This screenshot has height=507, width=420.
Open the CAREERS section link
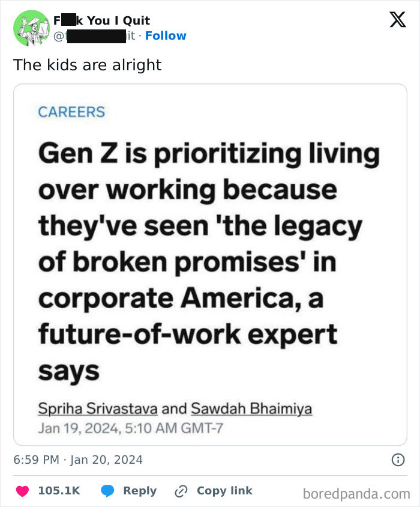(71, 112)
